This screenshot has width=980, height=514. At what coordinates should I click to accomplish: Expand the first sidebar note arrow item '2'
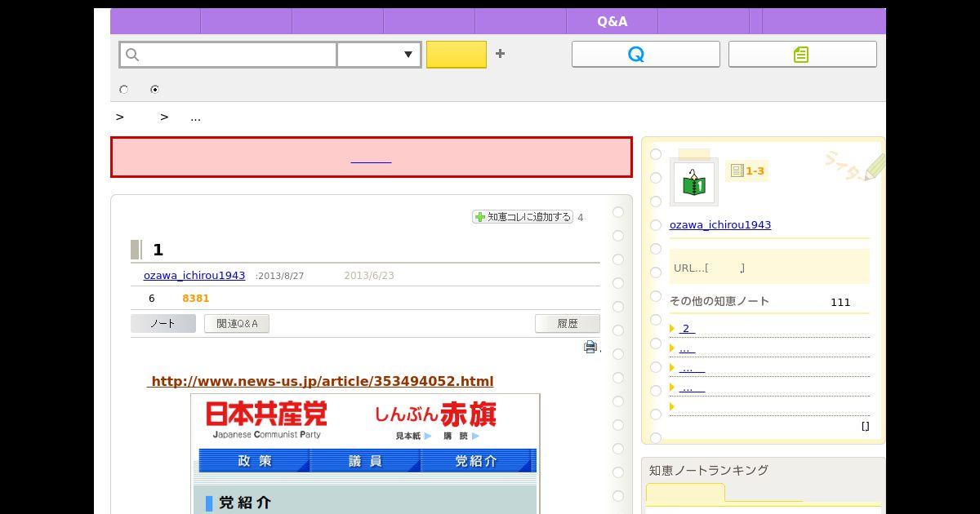pyautogui.click(x=686, y=329)
